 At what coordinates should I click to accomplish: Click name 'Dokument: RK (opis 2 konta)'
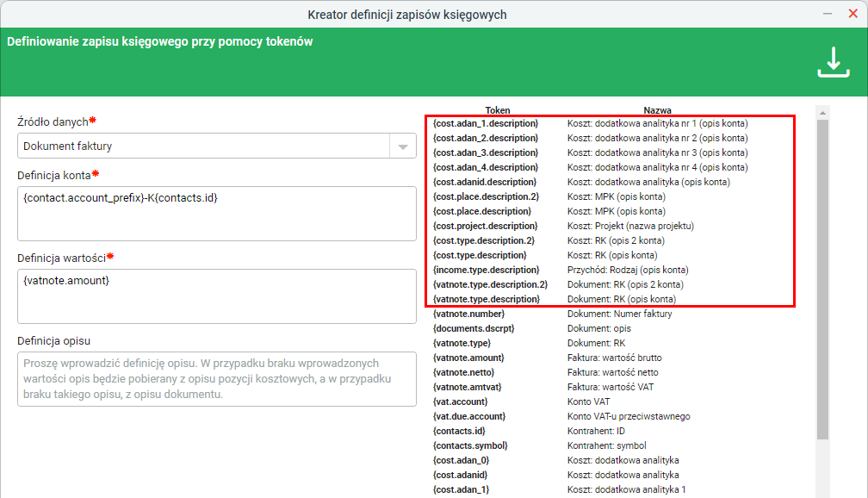tap(625, 284)
